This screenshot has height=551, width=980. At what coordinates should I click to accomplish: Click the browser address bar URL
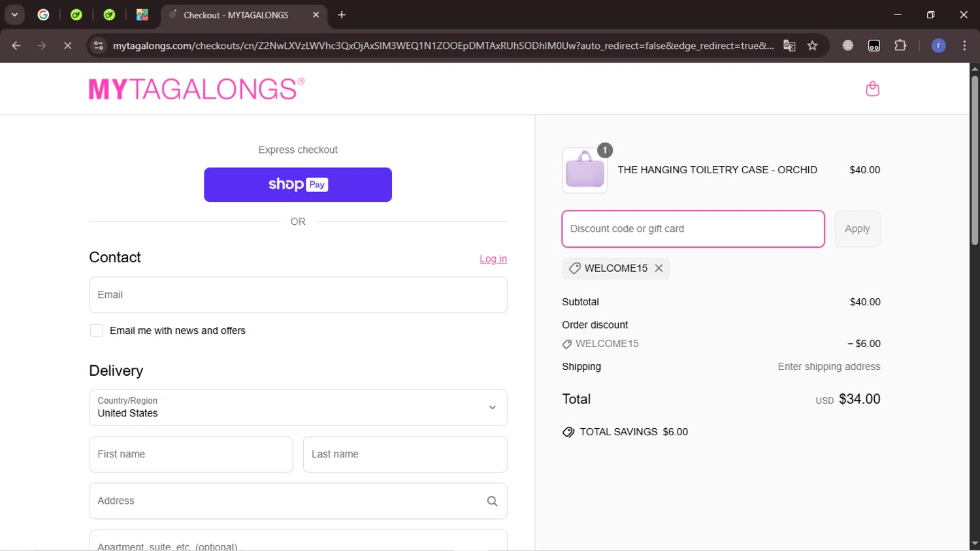coord(443,46)
